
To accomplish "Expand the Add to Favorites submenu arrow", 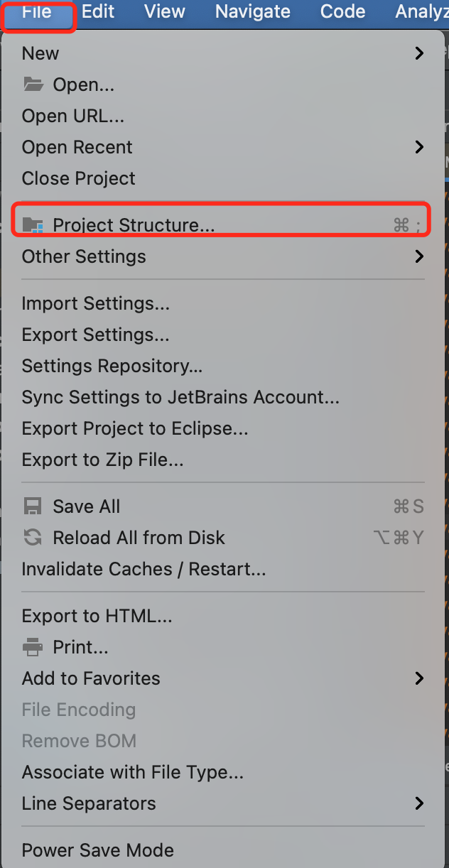I will click(419, 678).
